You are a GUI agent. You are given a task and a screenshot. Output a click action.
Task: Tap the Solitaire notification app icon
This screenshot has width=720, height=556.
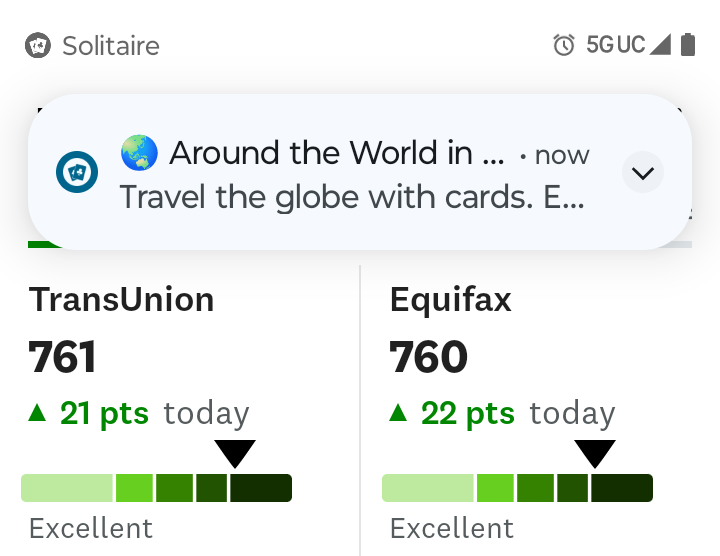(x=77, y=173)
